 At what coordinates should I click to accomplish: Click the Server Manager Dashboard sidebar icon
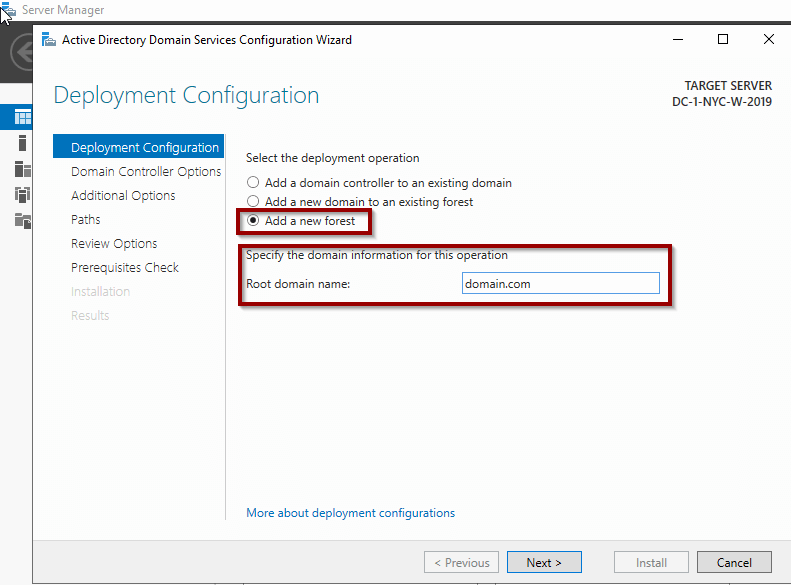pos(23,118)
